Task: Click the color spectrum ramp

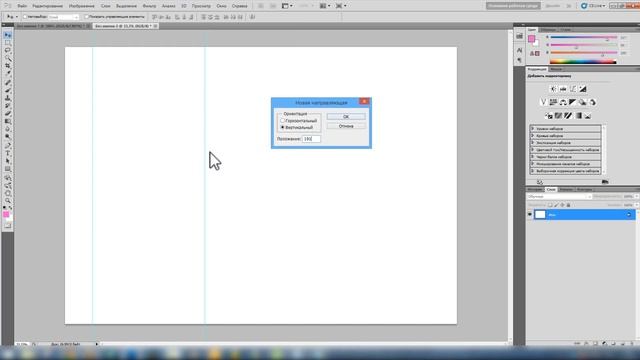Action: pyautogui.click(x=583, y=62)
